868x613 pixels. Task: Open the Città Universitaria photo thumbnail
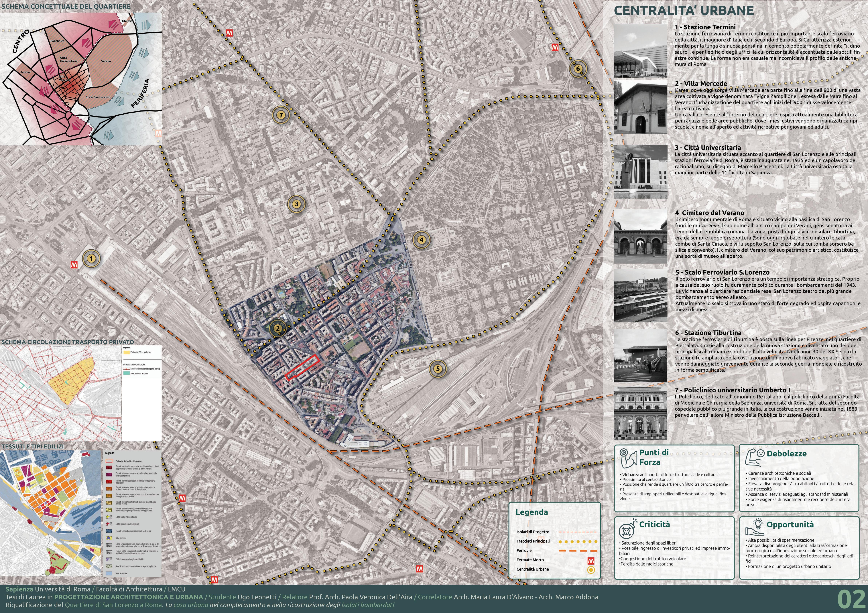(x=640, y=172)
